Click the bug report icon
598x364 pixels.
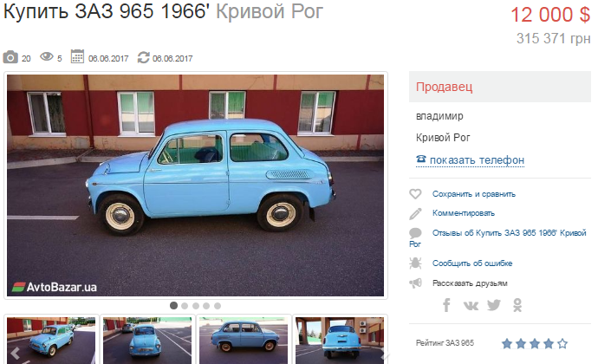click(415, 263)
